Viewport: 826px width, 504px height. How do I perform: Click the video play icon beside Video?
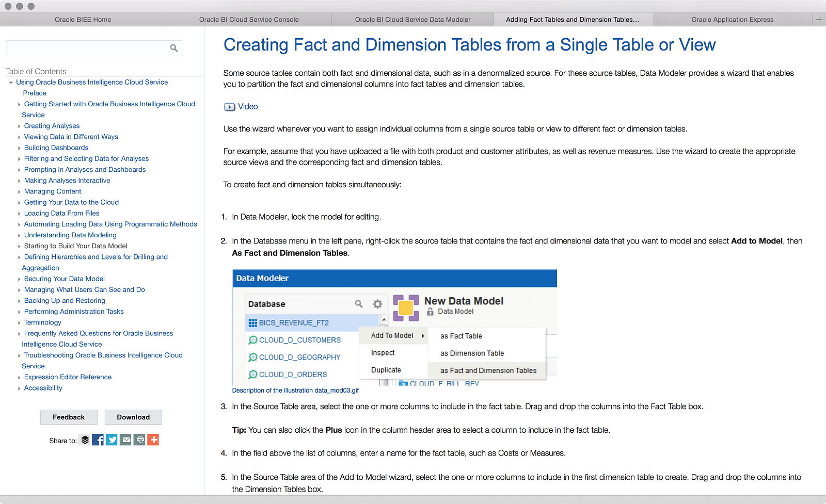click(229, 107)
